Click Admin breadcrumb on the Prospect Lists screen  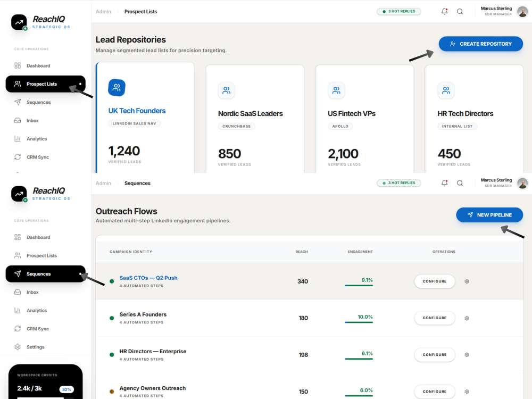(104, 12)
